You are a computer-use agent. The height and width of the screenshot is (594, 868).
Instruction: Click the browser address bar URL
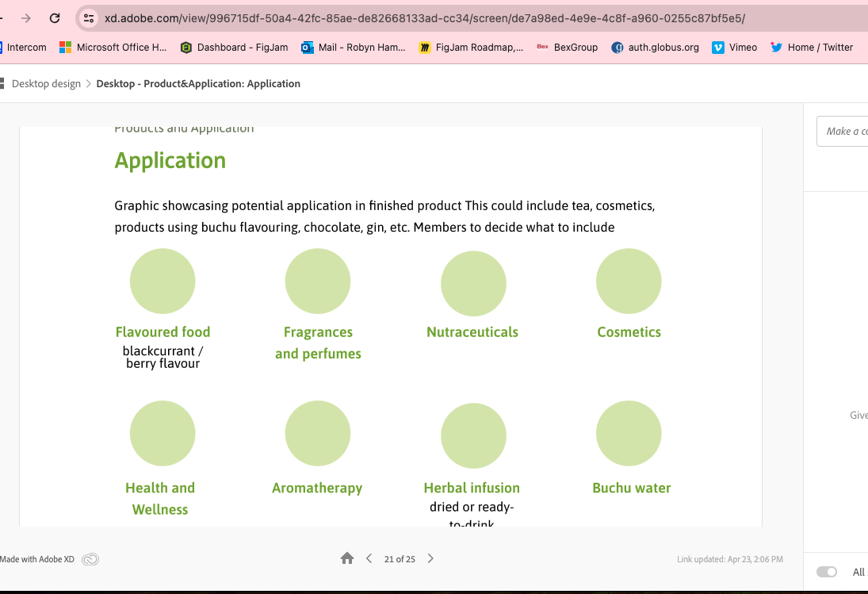point(424,18)
